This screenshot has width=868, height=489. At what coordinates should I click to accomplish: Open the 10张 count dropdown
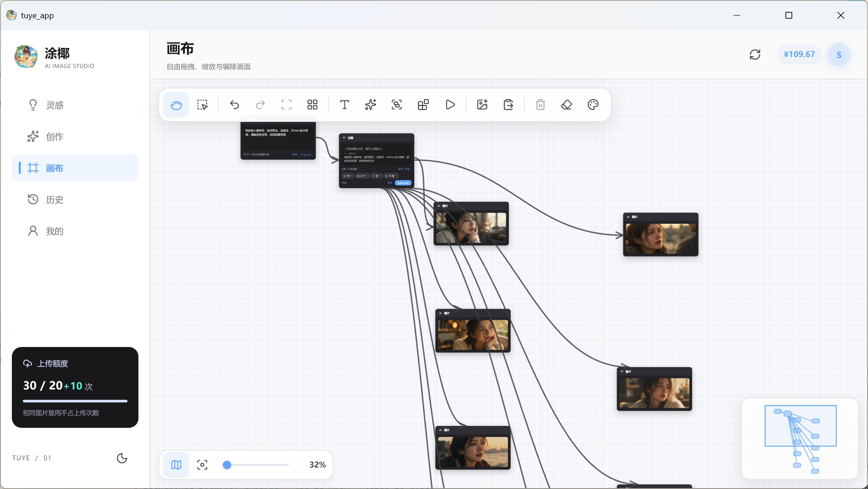pyautogui.click(x=391, y=176)
